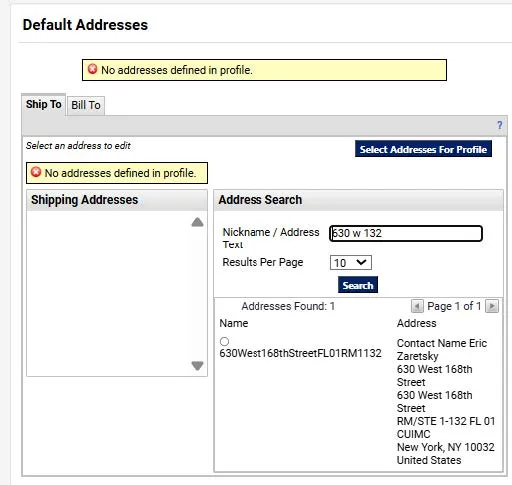
Task: Switch to the Ship To tab
Action: [44, 104]
